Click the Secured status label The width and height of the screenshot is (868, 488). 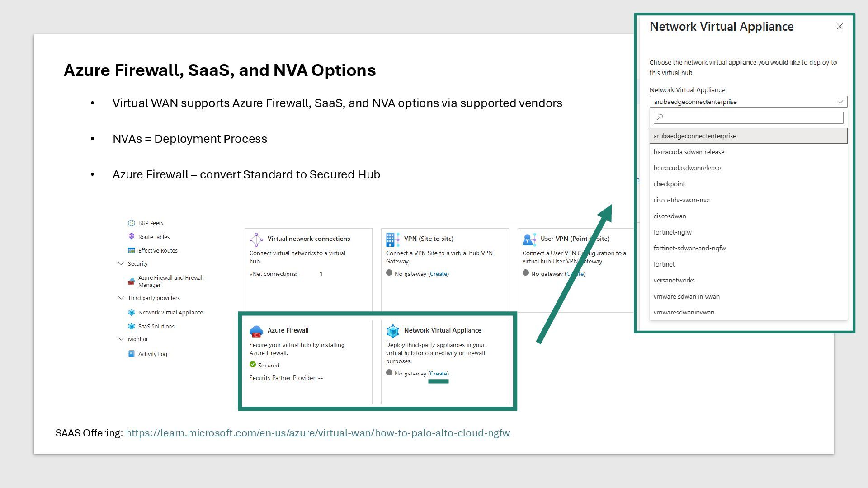(x=269, y=365)
